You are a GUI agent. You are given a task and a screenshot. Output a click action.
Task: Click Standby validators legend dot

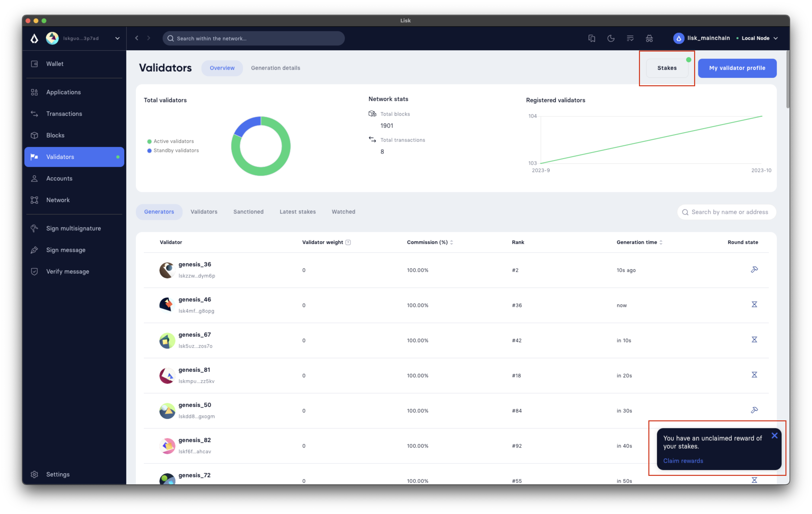click(149, 150)
